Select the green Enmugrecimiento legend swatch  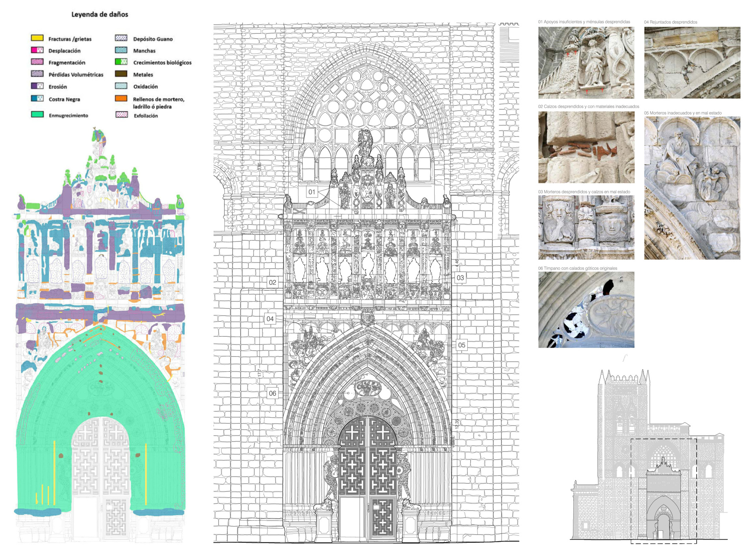pyautogui.click(x=37, y=115)
